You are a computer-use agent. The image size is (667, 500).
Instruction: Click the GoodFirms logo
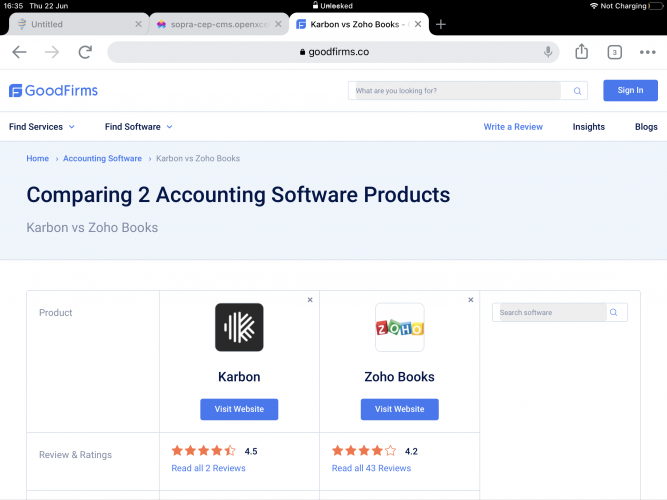pos(54,90)
